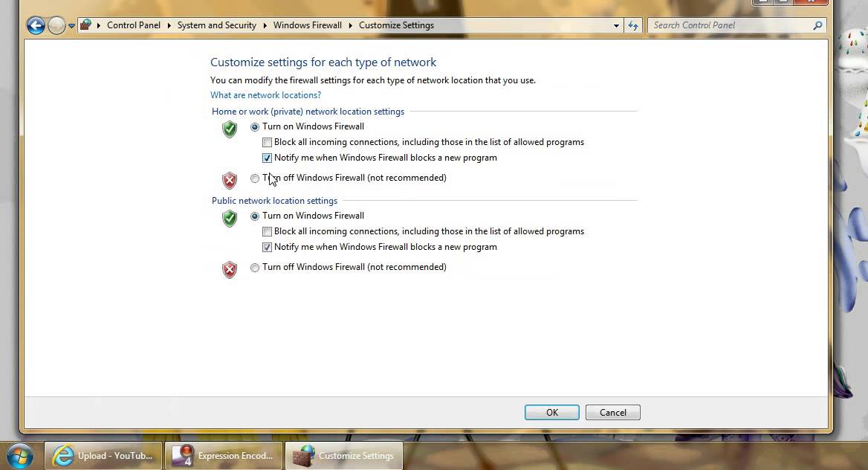Open the recent pages dropdown beside Forward

coord(71,25)
